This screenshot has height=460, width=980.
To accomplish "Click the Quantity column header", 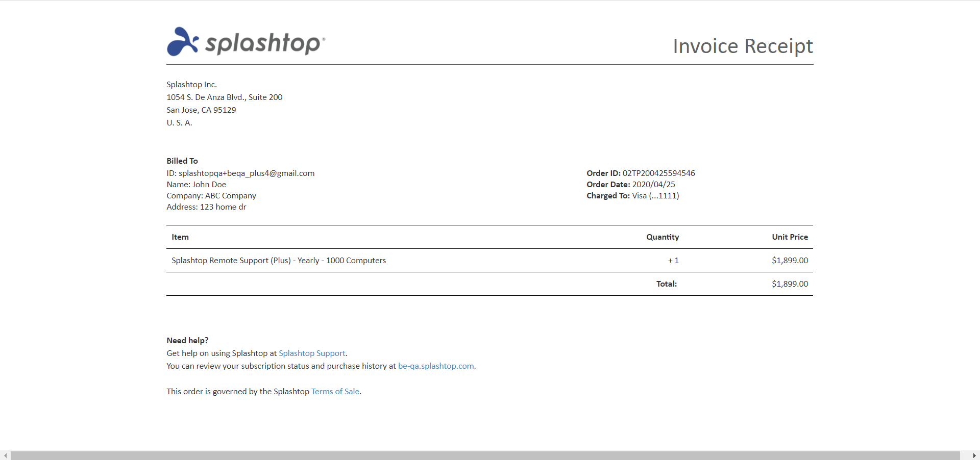I will click(x=663, y=237).
